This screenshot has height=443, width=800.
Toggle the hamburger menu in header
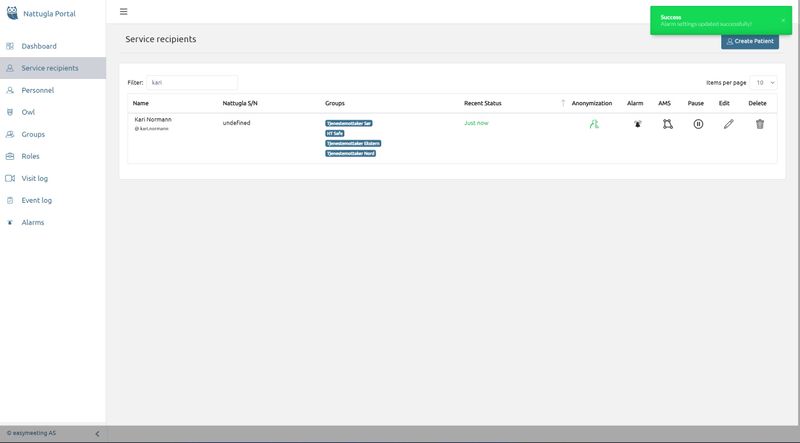[x=123, y=12]
